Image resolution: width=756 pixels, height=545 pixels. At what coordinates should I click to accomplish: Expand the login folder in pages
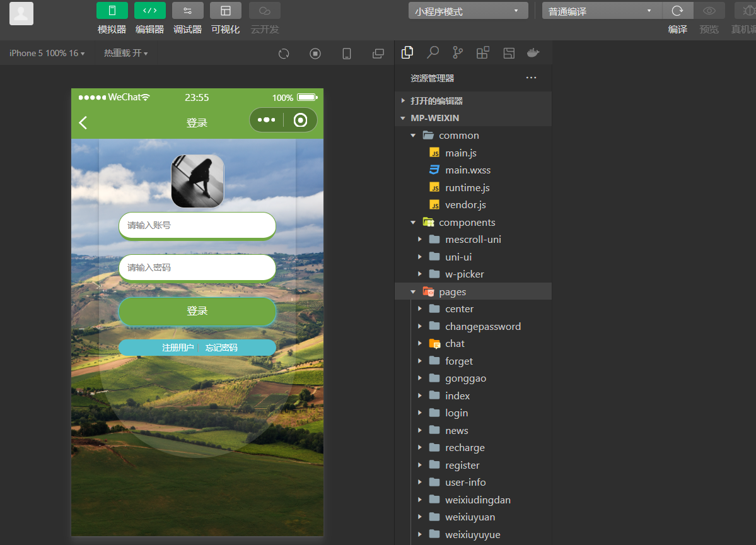(457, 413)
